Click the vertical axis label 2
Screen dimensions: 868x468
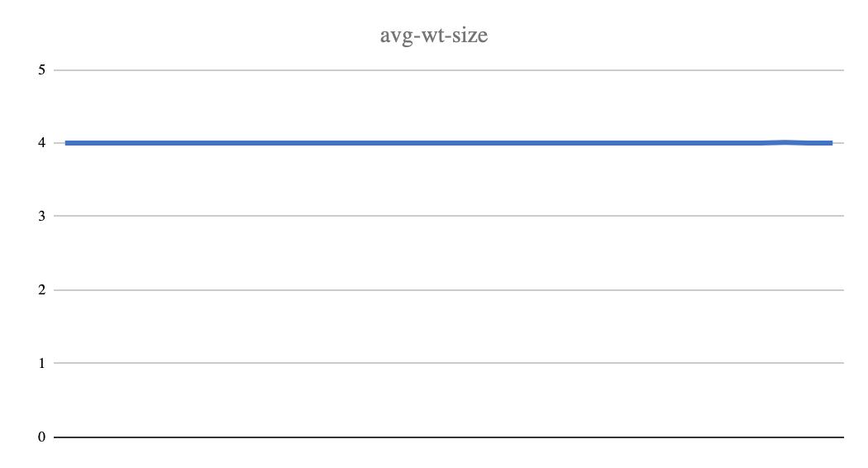pyautogui.click(x=41, y=289)
